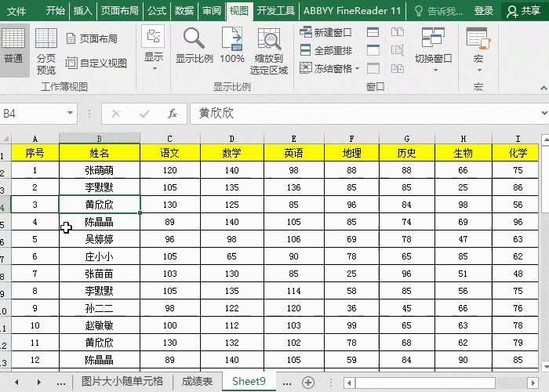Open the File (文件) menu

(16, 11)
